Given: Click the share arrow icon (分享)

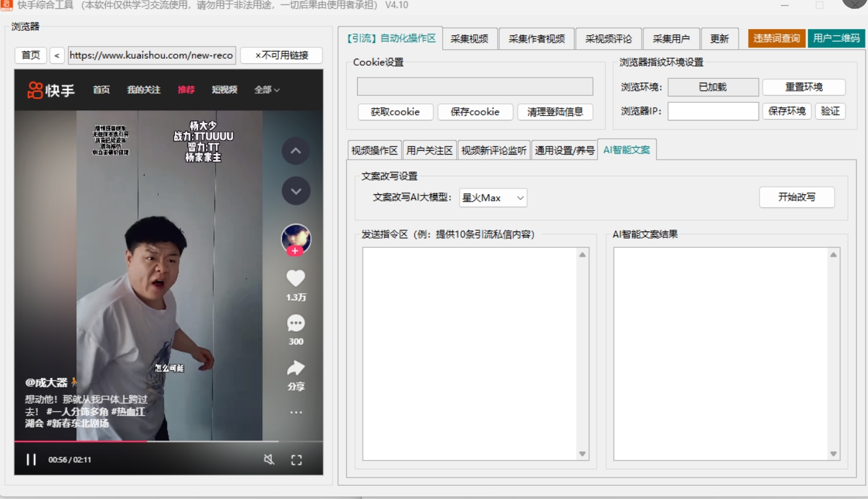Looking at the screenshot, I should tap(295, 368).
